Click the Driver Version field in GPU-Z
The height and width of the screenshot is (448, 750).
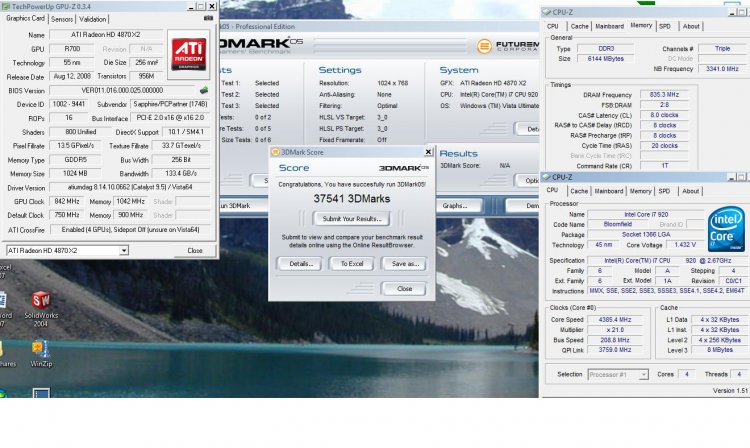(x=130, y=187)
